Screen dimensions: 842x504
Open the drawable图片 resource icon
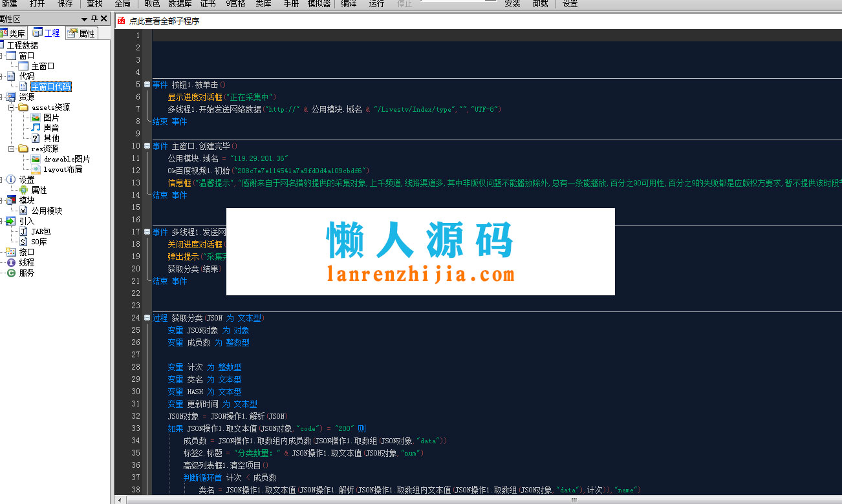36,159
